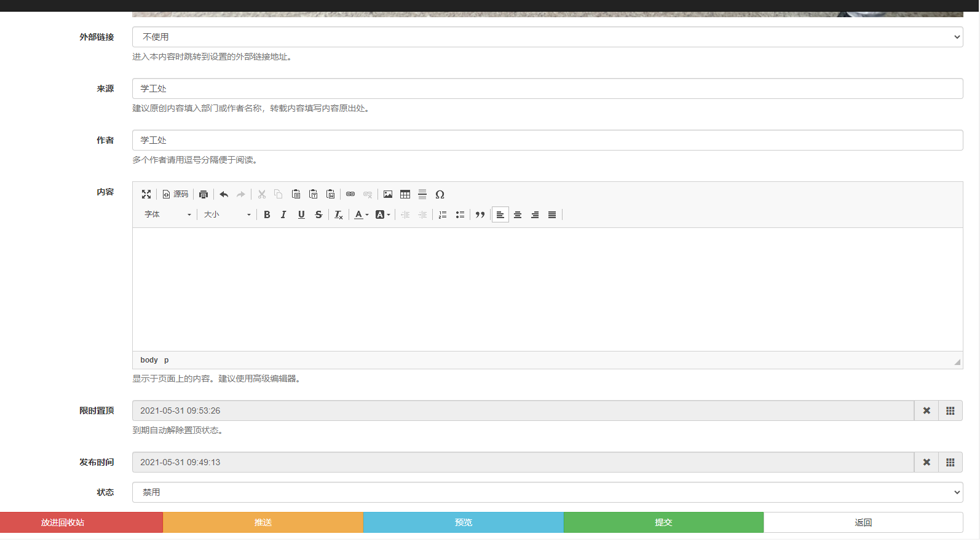
Task: Open the special character (Ω) picker
Action: [x=440, y=194]
